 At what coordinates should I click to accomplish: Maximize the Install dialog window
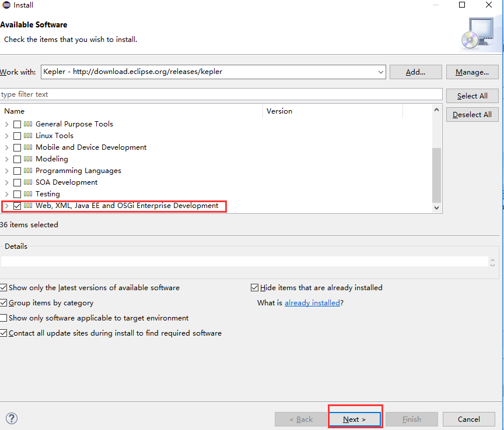pyautogui.click(x=462, y=5)
